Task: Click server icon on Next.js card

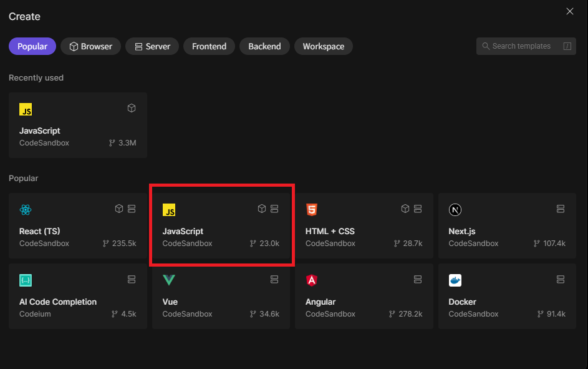Action: [561, 209]
